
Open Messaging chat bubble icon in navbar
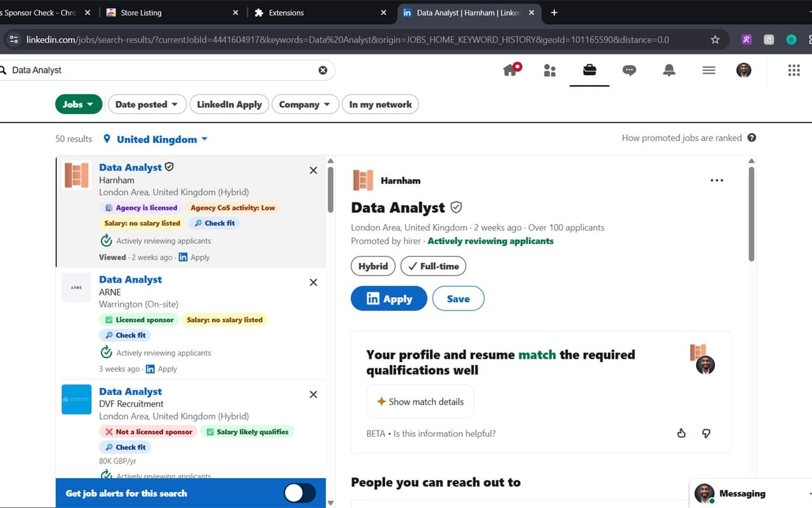coord(629,70)
